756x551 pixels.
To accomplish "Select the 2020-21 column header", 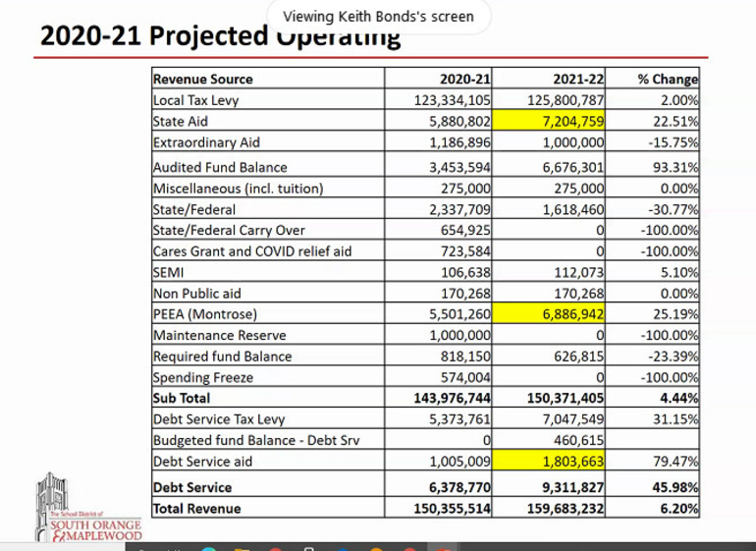I will click(464, 80).
